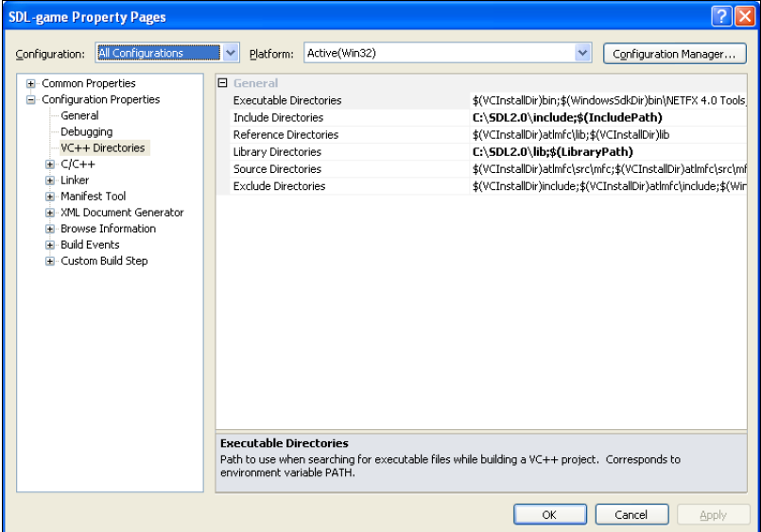Click the Apply button

tap(714, 515)
